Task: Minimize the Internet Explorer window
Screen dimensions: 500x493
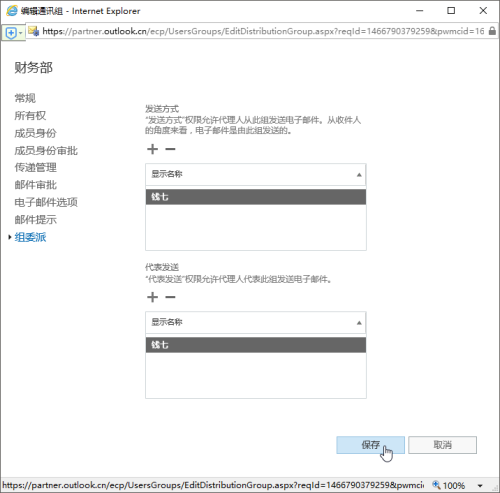Action: click(x=419, y=11)
